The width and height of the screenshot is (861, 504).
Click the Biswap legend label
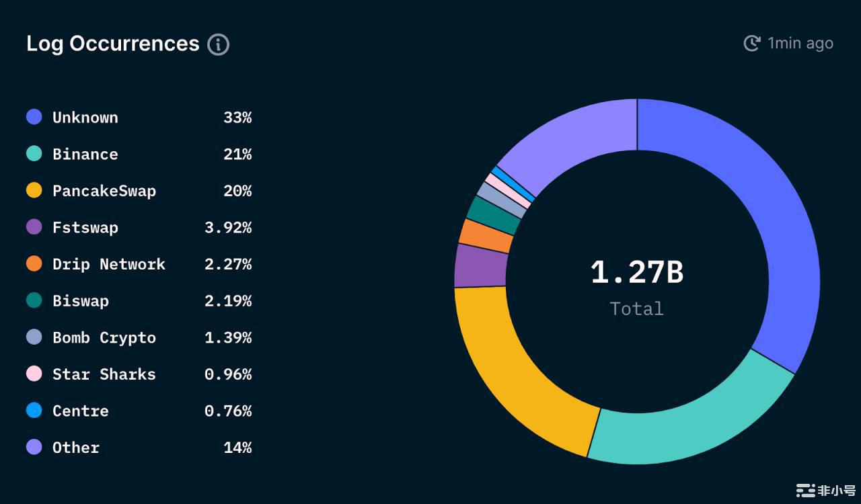coord(80,300)
